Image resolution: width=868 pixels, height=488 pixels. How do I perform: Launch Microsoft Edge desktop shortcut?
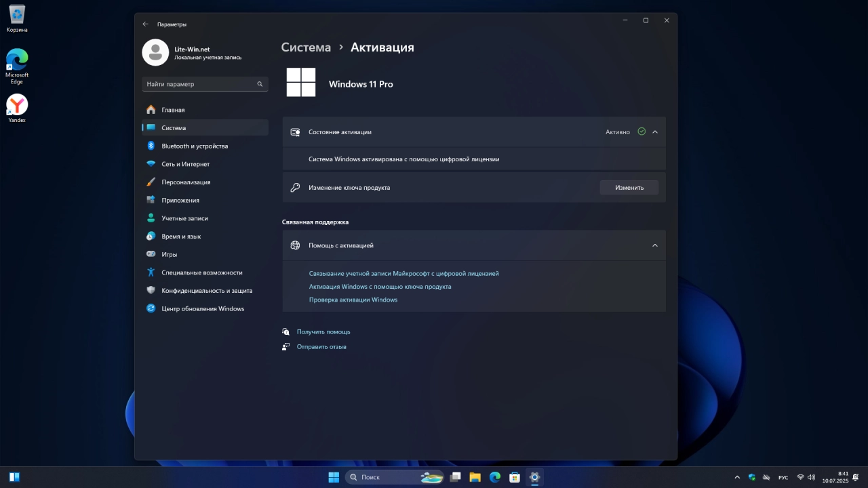coord(17,66)
